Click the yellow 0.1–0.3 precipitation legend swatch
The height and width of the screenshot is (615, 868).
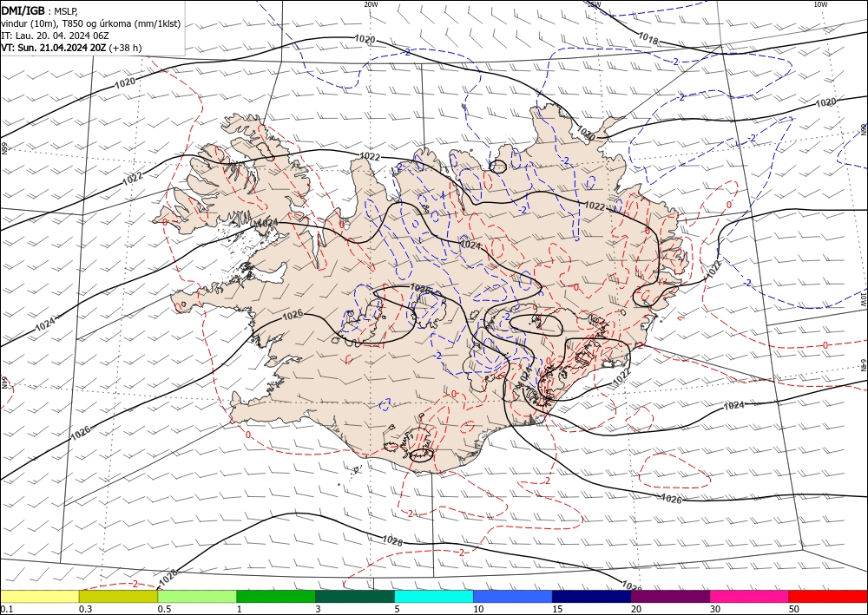(x=40, y=596)
